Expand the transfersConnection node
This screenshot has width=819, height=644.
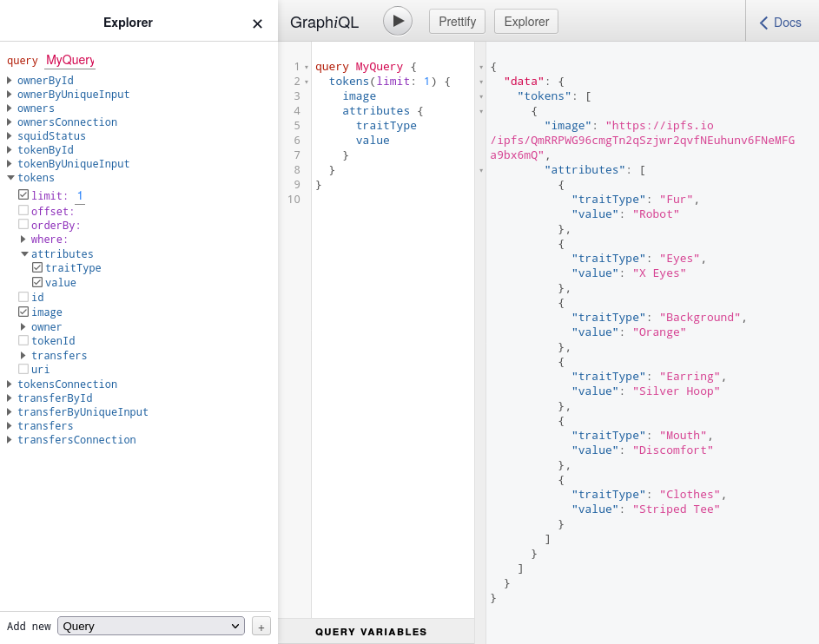[x=10, y=439]
